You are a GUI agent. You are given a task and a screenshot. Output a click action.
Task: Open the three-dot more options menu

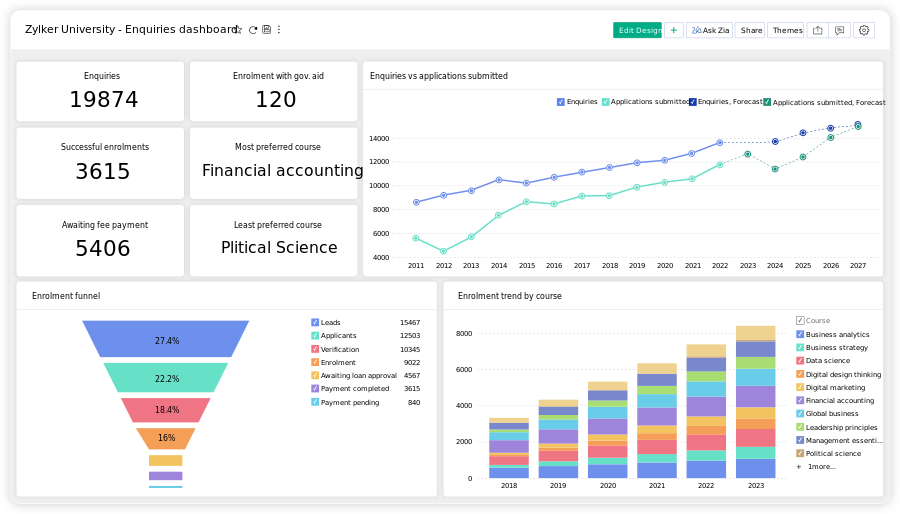(279, 30)
